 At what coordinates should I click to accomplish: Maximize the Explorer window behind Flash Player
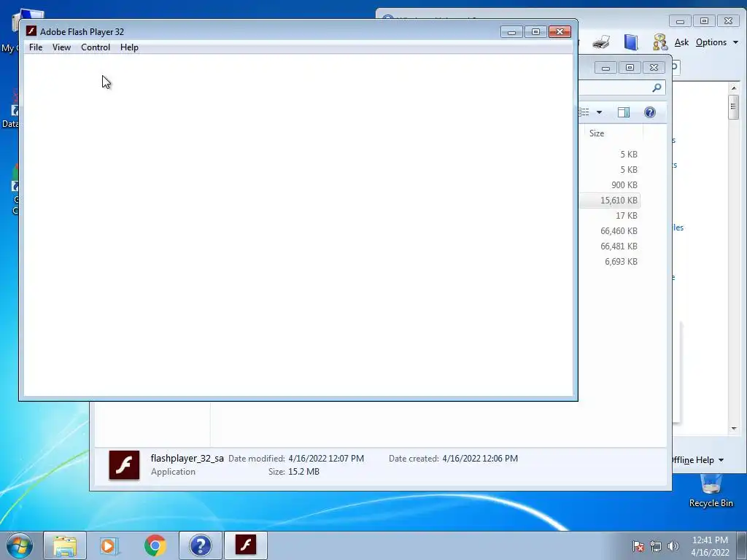pos(630,68)
